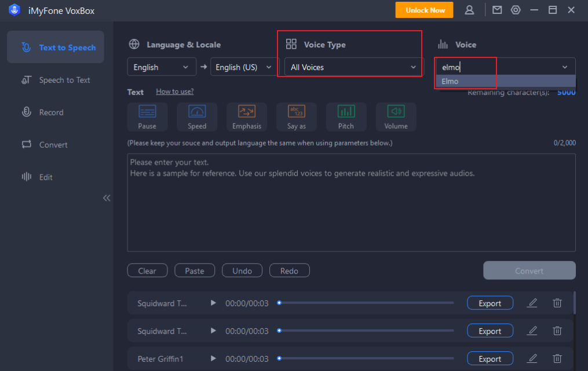588x371 pixels.
Task: Click the bars icon beside Voice
Action: pyautogui.click(x=443, y=44)
